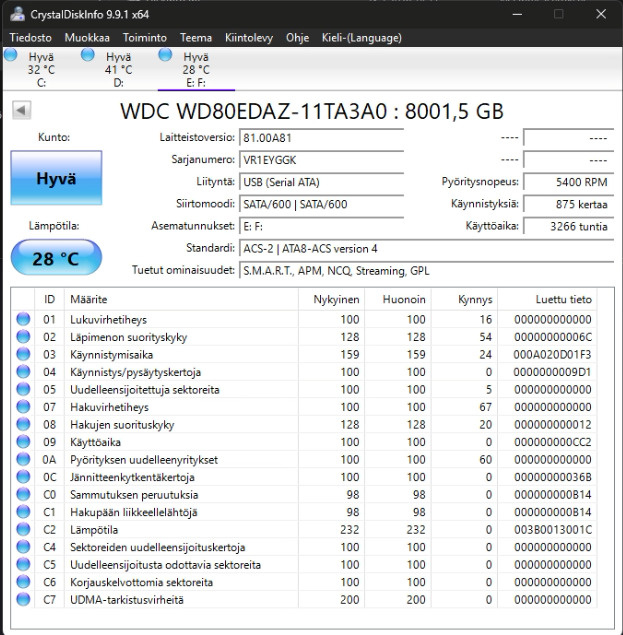The width and height of the screenshot is (623, 635).
Task: Click the Liityntä field USB (Serial ATA)
Action: 322,182
